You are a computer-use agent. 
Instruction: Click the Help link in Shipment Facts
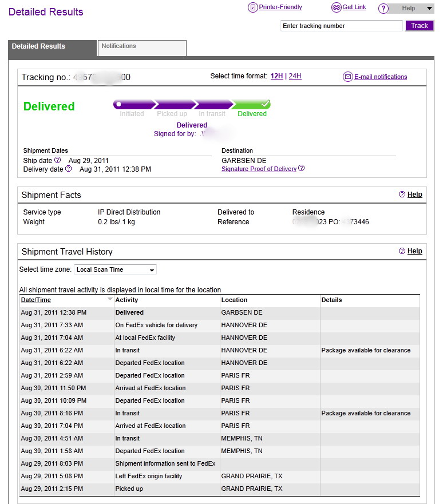point(415,194)
